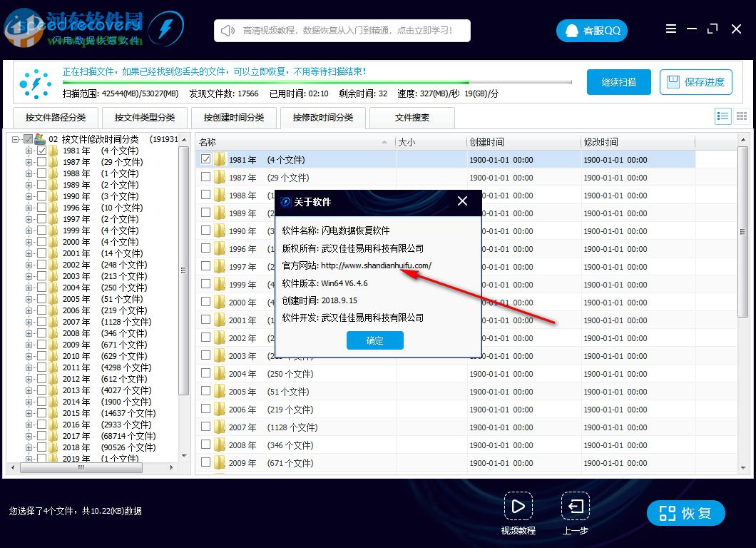
Task: Uncheck the 1981年 row in file list
Action: point(207,159)
